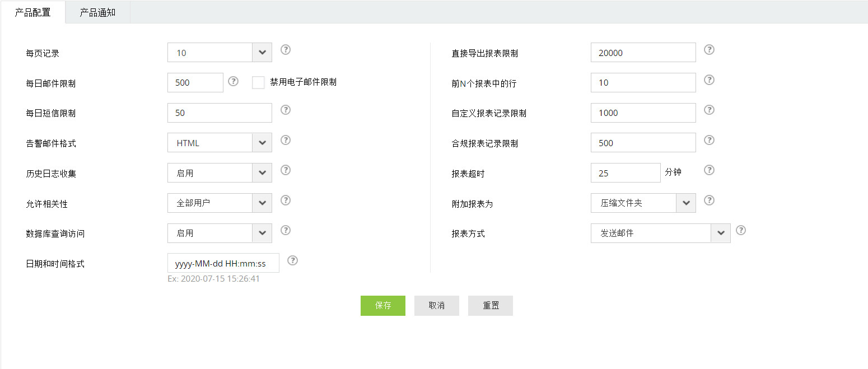Click help icon beside 每日短信限制 field
The height and width of the screenshot is (369, 868).
286,110
